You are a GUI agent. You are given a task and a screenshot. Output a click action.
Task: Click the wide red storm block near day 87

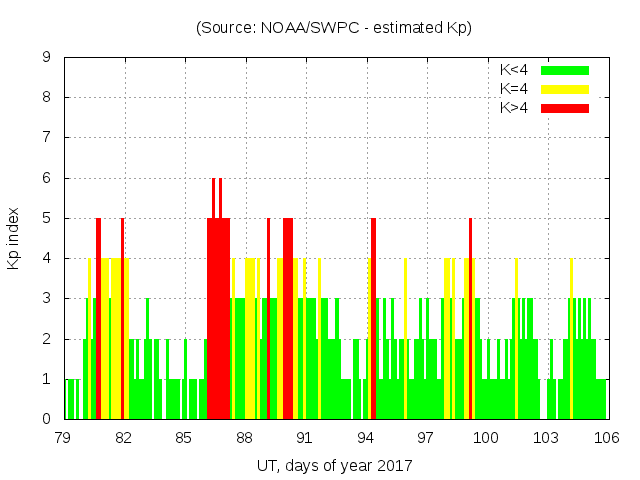click(x=218, y=320)
